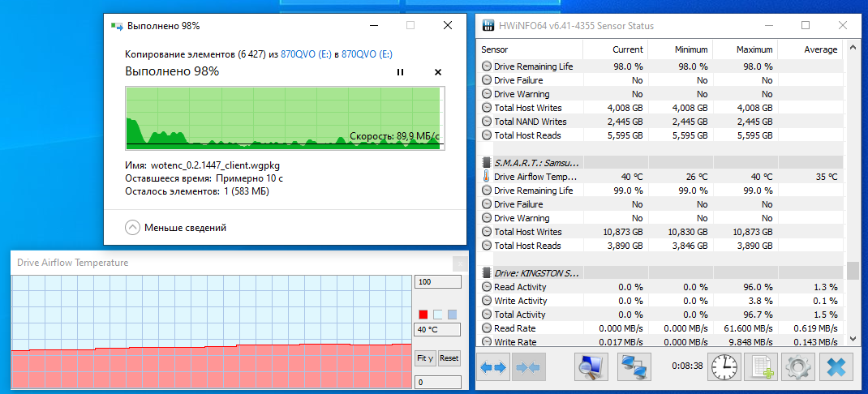Click the drive icon beside 'Drive: KINGSTON S...'
Image resolution: width=868 pixels, height=394 pixels.
coord(487,273)
